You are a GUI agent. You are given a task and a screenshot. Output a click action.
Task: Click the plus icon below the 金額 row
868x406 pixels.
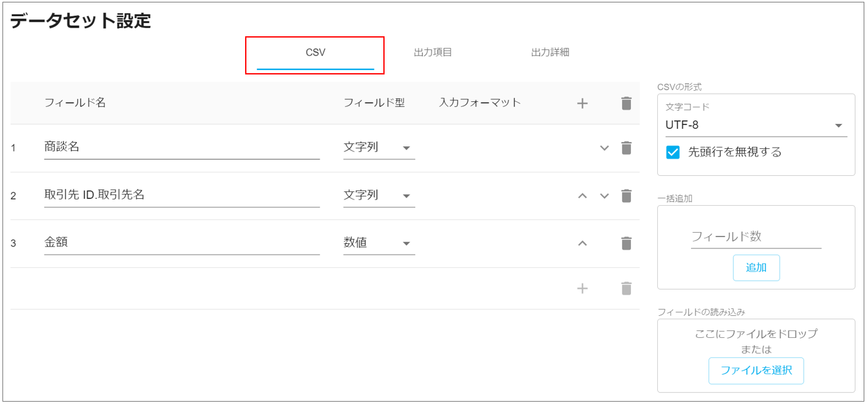[582, 288]
